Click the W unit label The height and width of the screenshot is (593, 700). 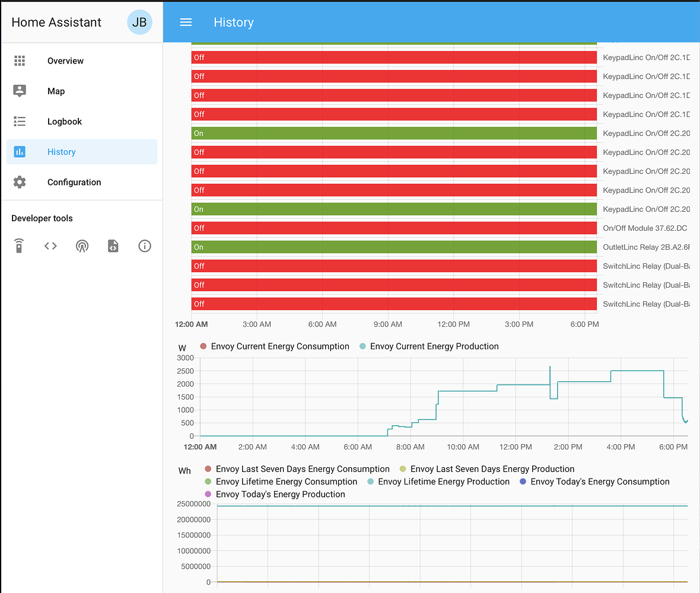tap(182, 348)
